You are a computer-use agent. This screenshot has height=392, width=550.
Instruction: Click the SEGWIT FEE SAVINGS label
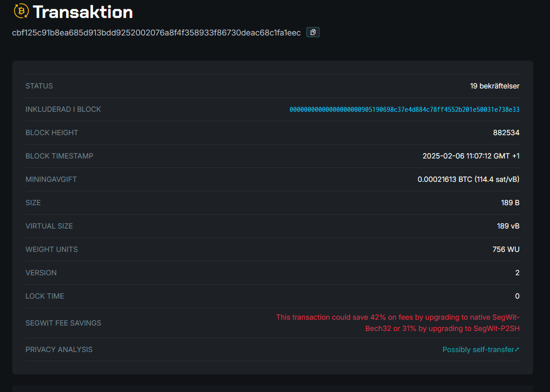click(x=63, y=323)
